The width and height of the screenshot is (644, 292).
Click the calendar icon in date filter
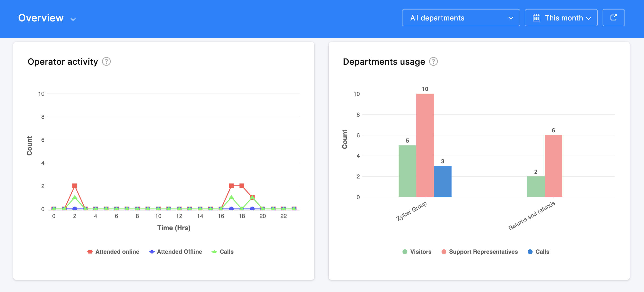coord(536,18)
